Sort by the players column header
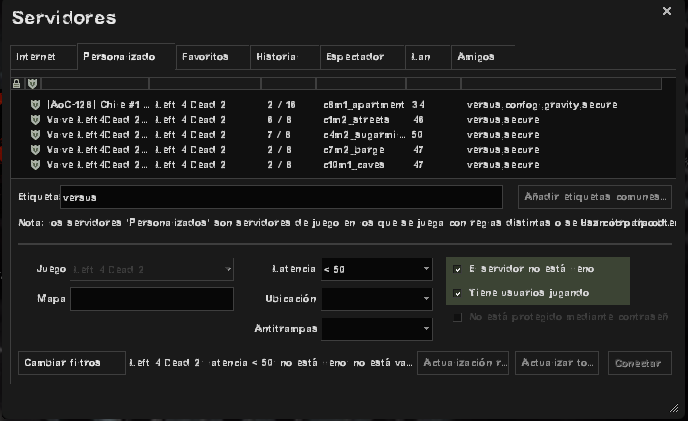The width and height of the screenshot is (688, 421). pyautogui.click(x=288, y=83)
